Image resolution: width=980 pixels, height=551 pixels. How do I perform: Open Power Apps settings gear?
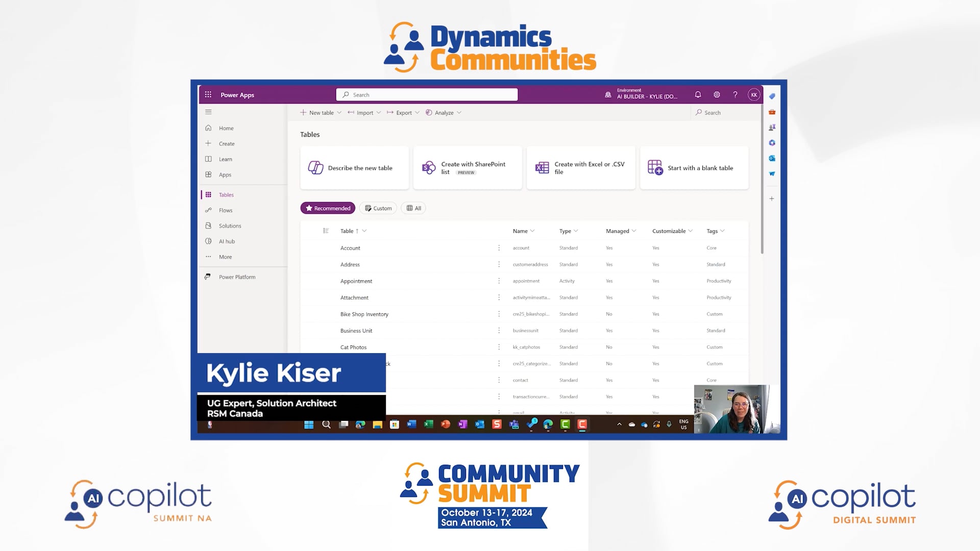[717, 94]
